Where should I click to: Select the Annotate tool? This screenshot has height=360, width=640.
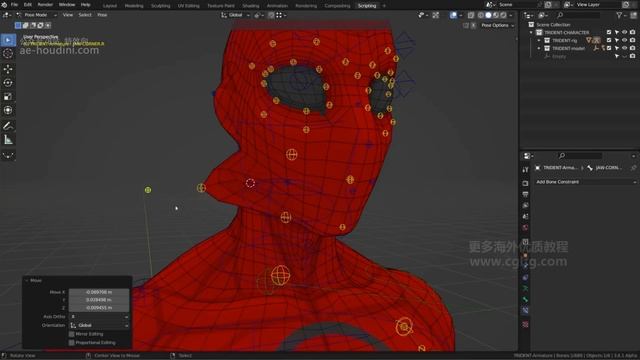[x=8, y=126]
